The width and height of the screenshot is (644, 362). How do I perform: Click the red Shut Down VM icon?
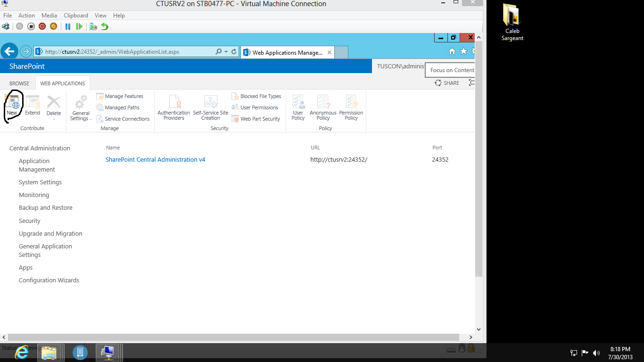click(42, 26)
